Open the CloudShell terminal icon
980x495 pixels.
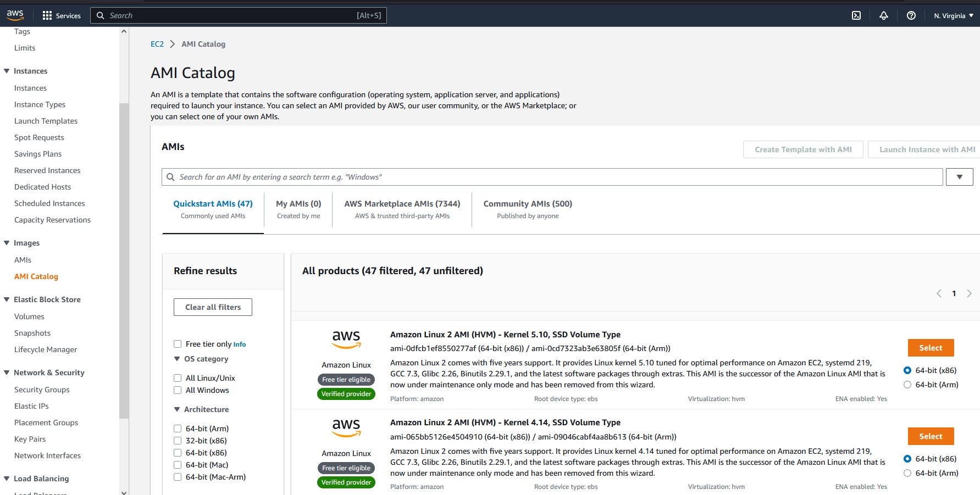point(856,15)
